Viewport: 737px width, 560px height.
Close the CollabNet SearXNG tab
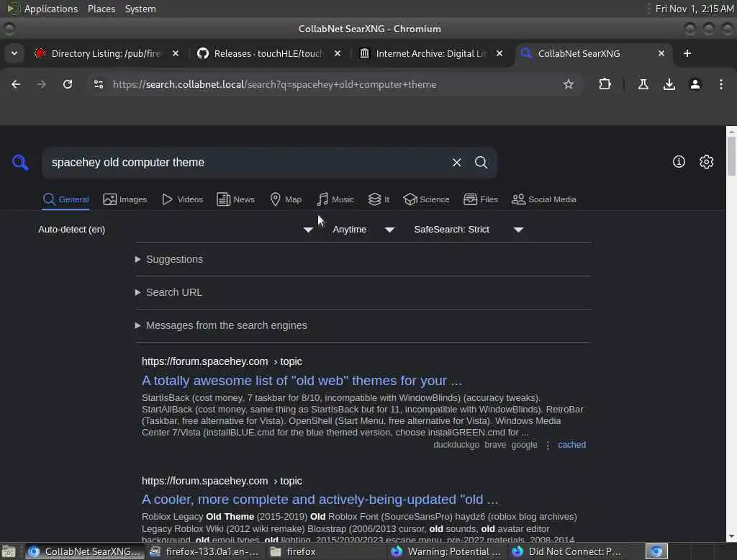(x=661, y=53)
